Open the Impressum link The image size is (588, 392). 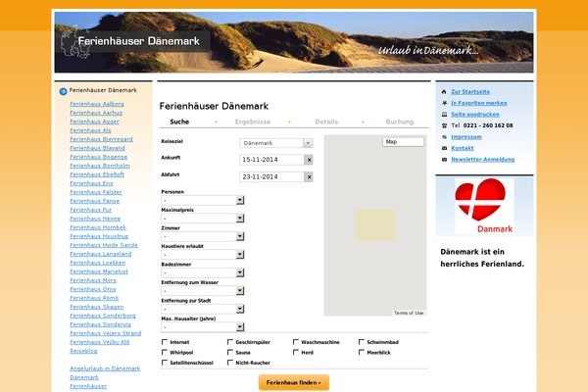point(466,137)
